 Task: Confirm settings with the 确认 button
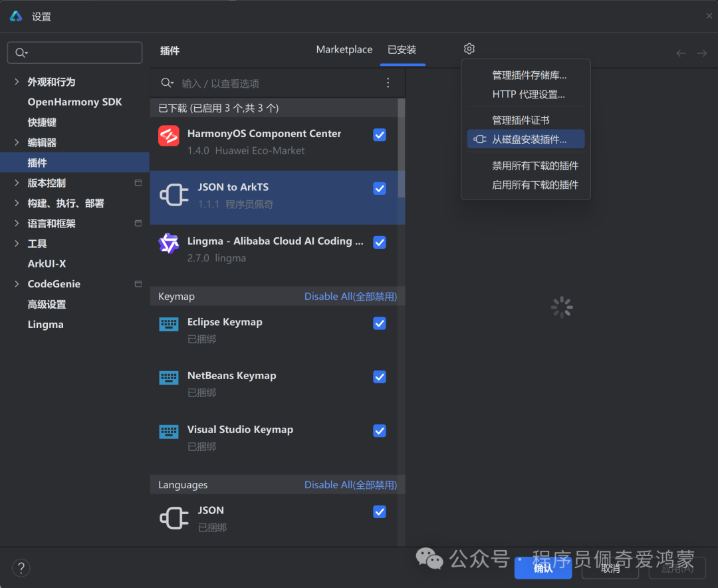coord(543,568)
